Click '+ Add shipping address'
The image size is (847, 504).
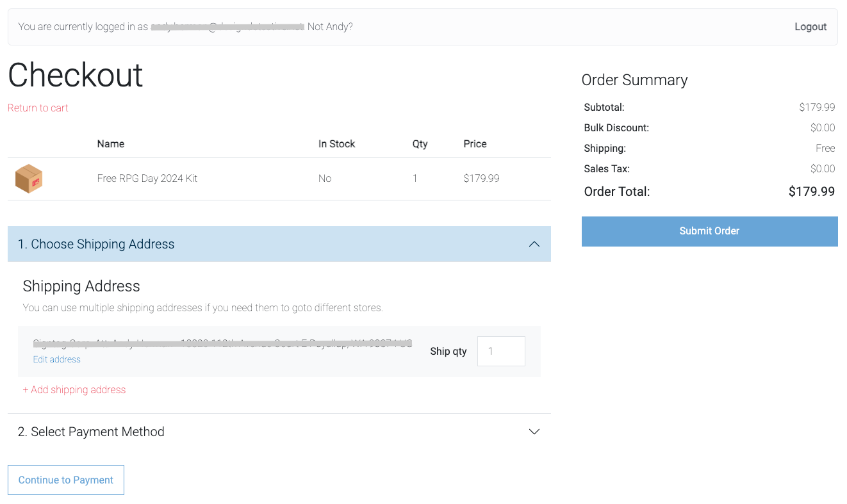click(x=74, y=389)
